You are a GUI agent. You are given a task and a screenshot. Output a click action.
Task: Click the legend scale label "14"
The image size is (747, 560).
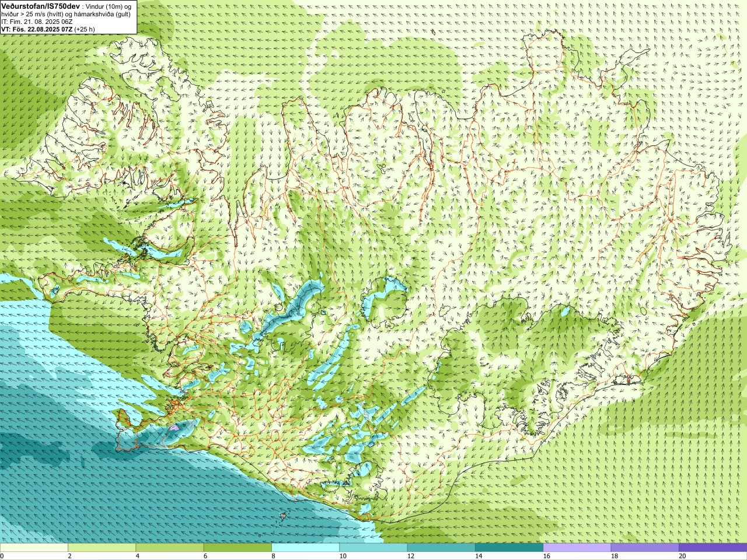coord(478,556)
